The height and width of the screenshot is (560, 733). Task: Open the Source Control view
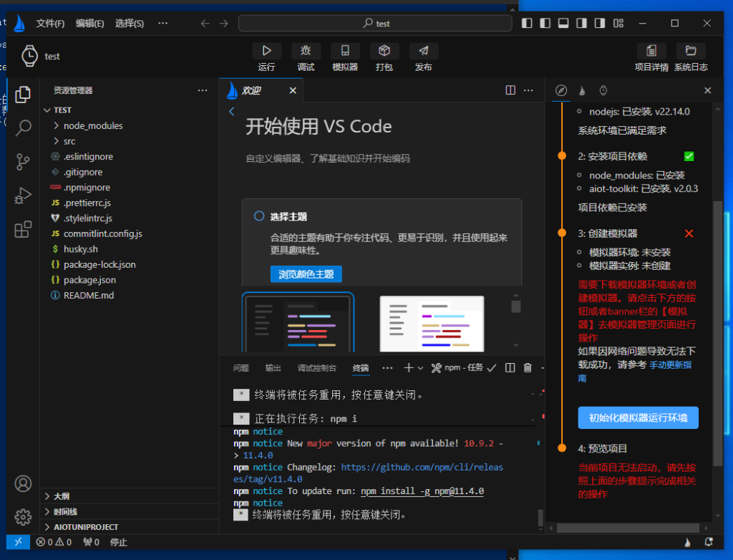(23, 162)
